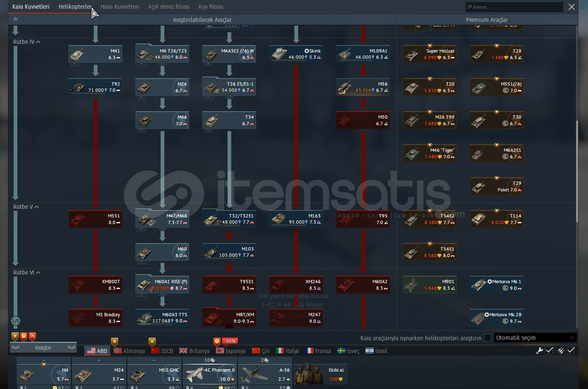Image resolution: width=588 pixels, height=389 pixels.
Task: Select the M551(76) premium tank
Action: (497, 87)
